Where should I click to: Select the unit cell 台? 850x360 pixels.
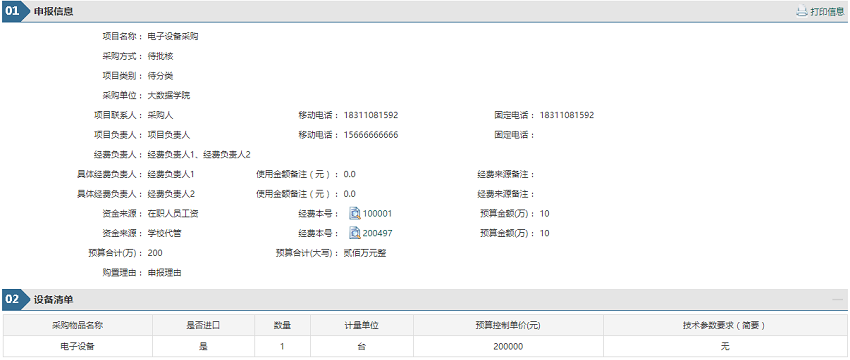point(362,346)
